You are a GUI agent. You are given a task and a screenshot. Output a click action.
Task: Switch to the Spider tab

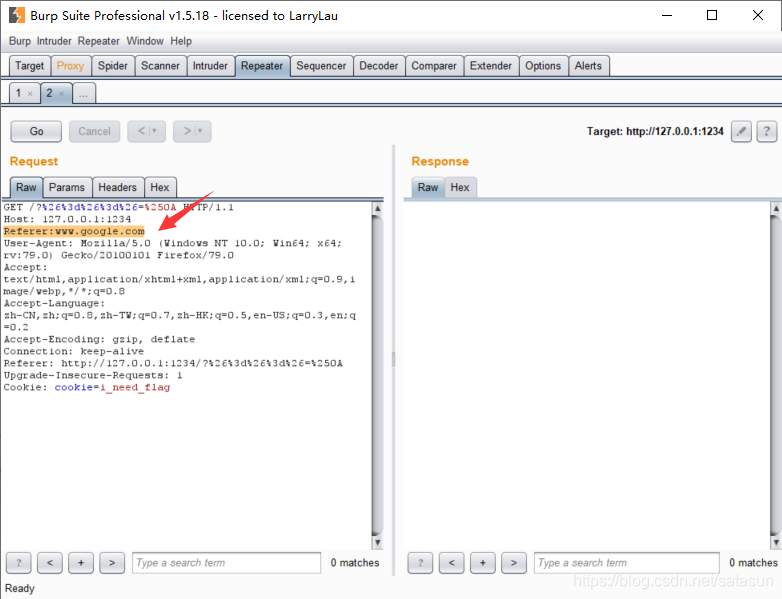click(x=113, y=66)
